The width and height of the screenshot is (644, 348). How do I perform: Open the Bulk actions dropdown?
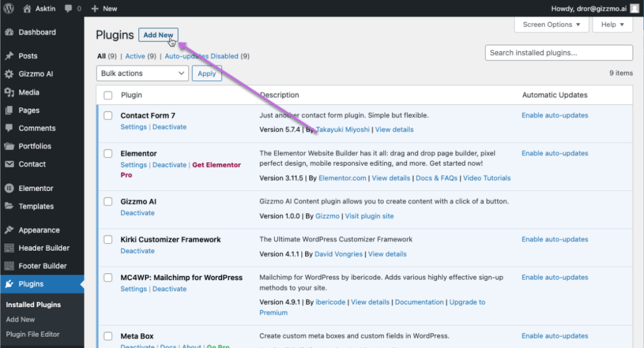142,73
